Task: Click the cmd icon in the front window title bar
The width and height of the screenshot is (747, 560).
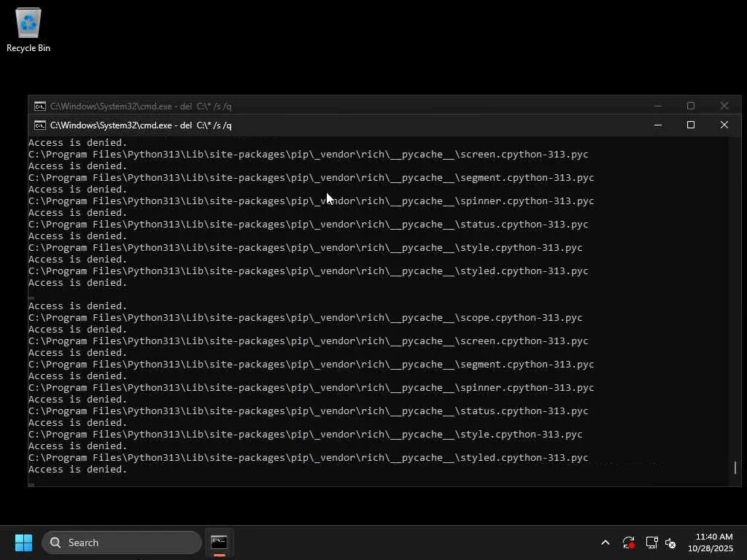Action: coord(40,125)
